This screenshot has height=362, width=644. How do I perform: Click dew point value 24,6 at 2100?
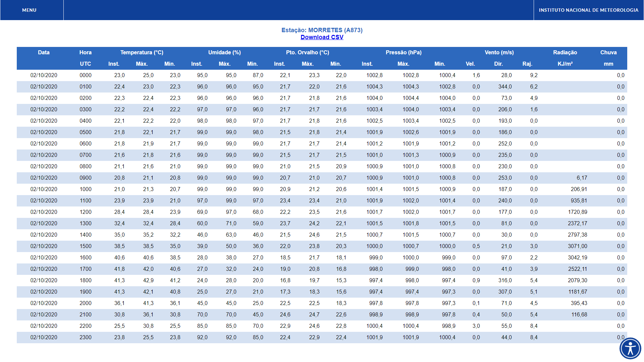[285, 314]
